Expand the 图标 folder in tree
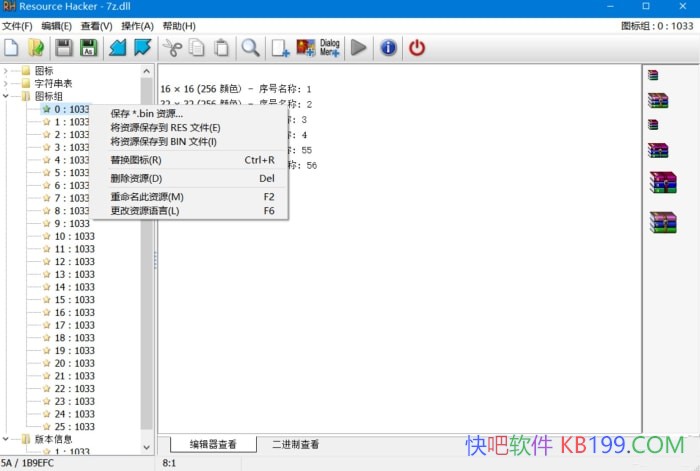The width and height of the screenshot is (700, 471). (7, 71)
